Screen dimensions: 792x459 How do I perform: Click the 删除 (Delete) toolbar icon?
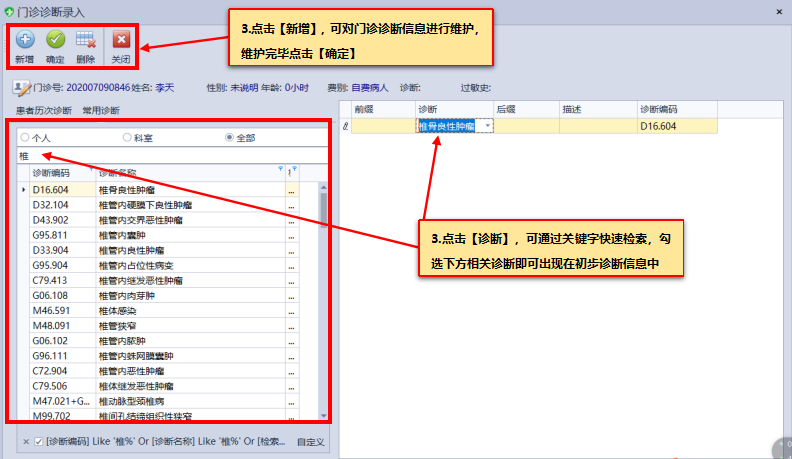click(85, 41)
